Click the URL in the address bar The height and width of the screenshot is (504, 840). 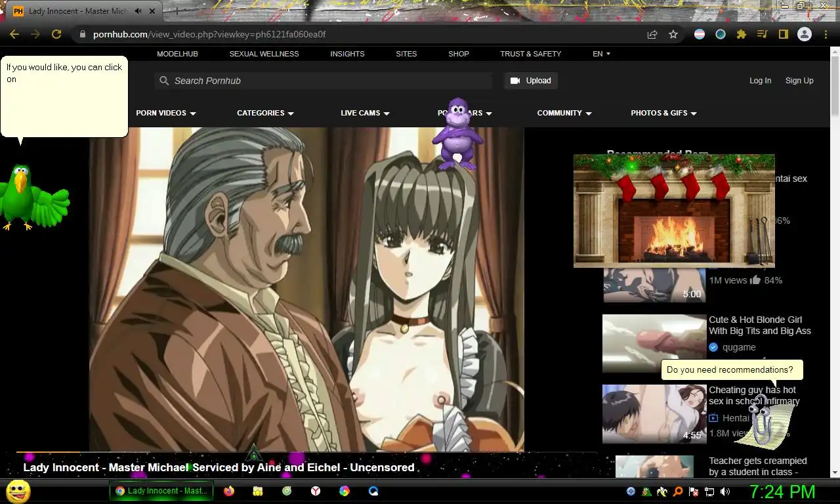(x=209, y=34)
